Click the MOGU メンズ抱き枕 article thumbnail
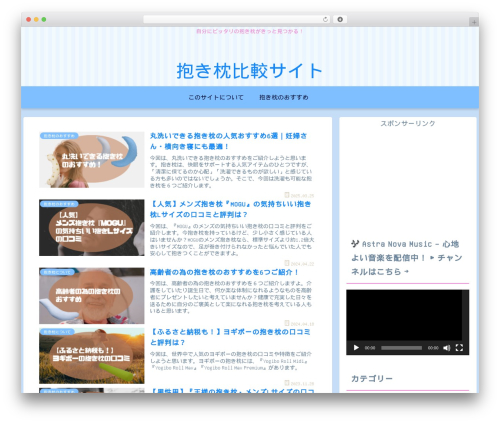Image resolution: width=500 pixels, height=423 pixels. [92, 228]
